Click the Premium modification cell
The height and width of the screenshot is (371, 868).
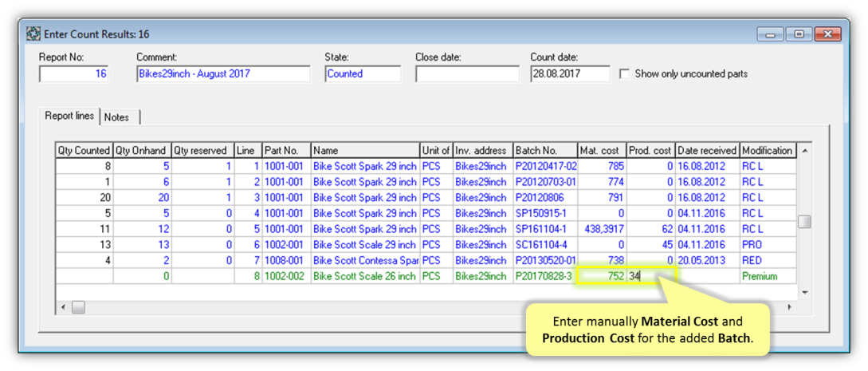tap(768, 276)
